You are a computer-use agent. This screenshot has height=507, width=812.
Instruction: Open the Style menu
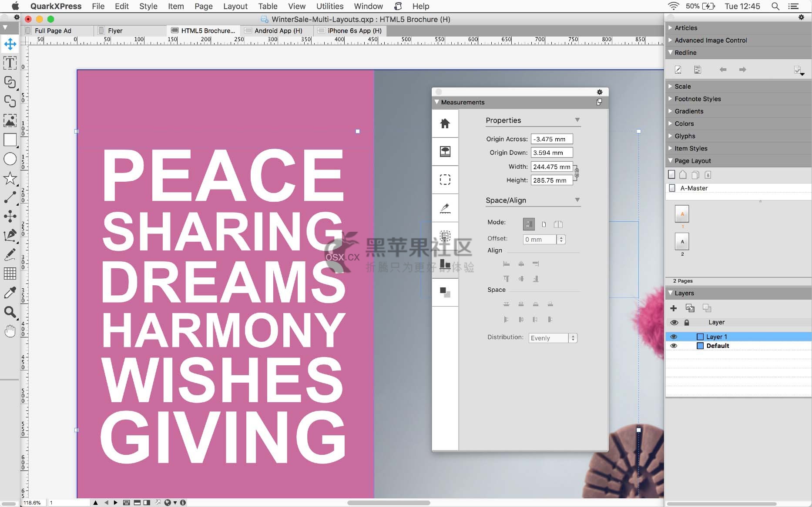(x=148, y=6)
